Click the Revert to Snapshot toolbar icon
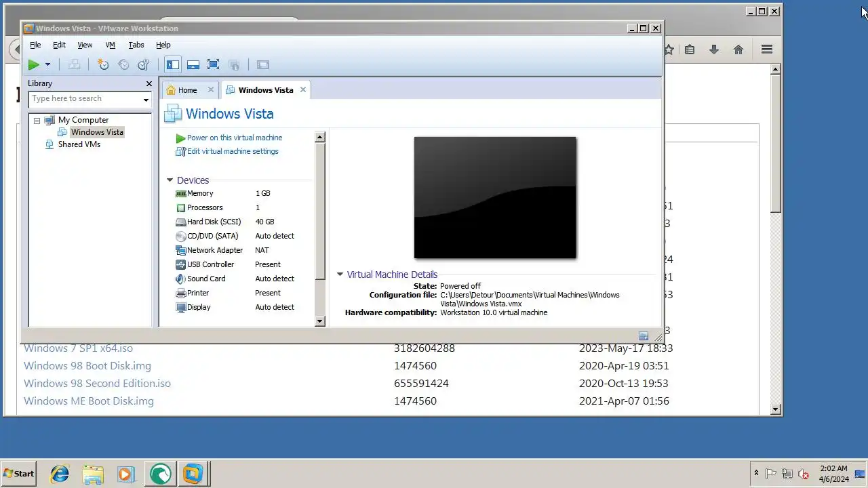Screen dimensions: 868x488 click(x=123, y=65)
